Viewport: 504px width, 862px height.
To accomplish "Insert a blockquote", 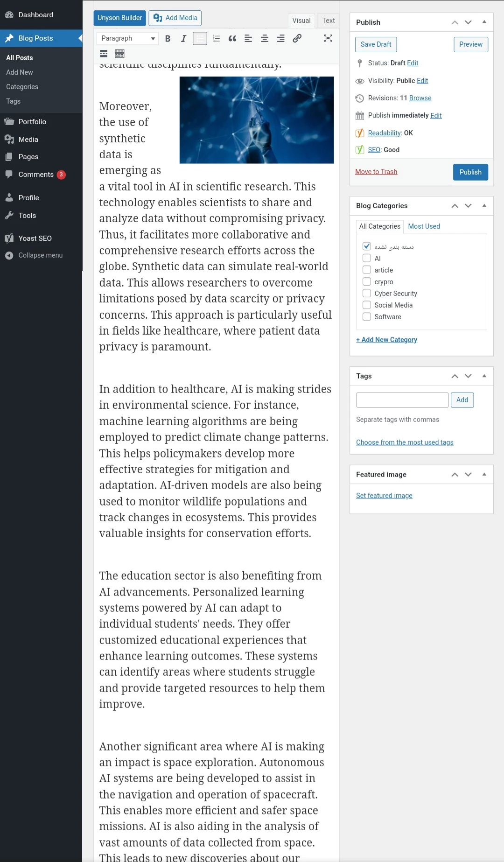I will click(232, 39).
